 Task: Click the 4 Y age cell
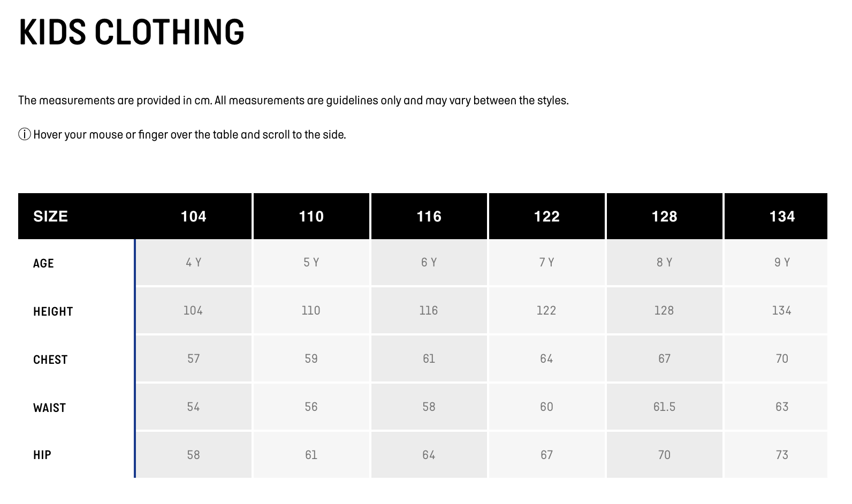click(x=193, y=262)
